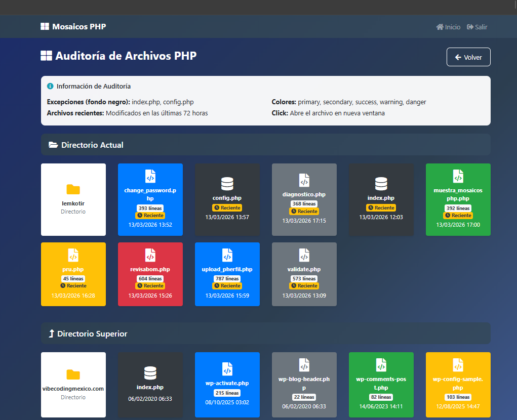Go to Inicio in the navbar
517x420 pixels.
point(448,27)
